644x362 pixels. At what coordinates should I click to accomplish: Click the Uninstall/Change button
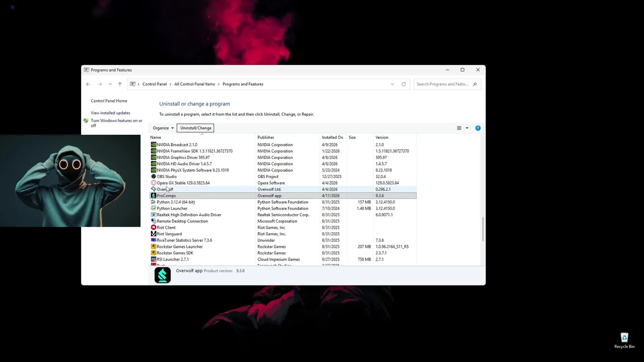pos(196,128)
